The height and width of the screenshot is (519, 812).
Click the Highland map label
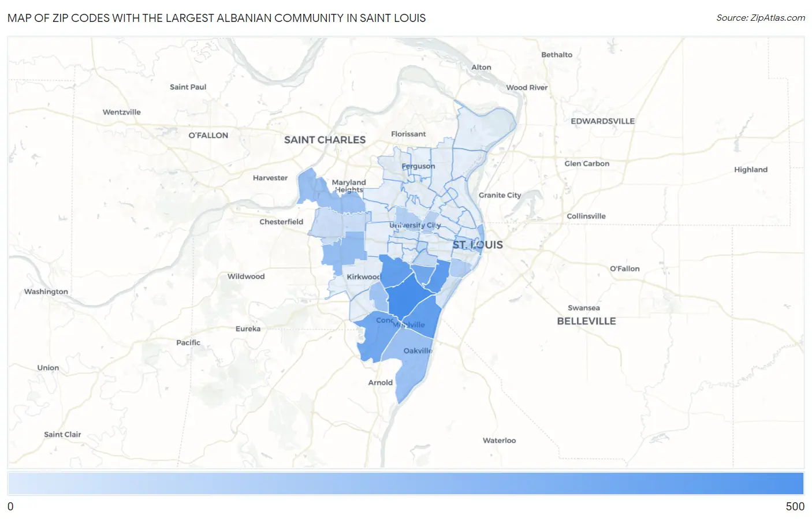coord(751,170)
